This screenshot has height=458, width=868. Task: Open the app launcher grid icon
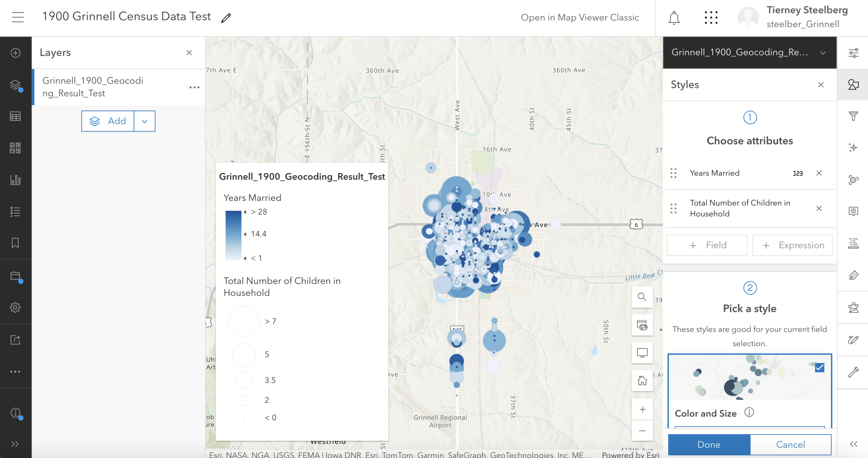point(711,18)
